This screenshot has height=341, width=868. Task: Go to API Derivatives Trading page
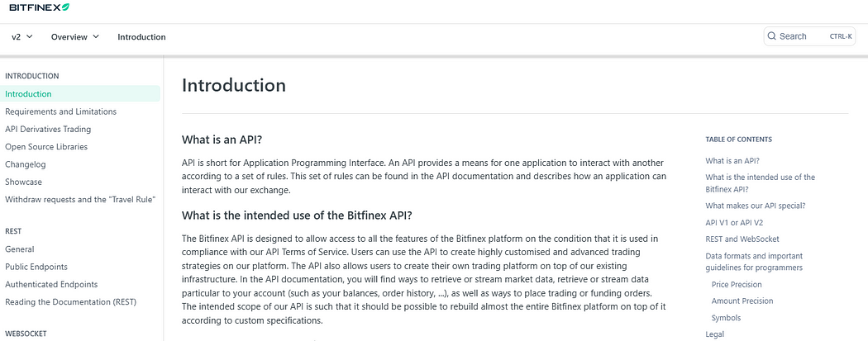coord(48,130)
